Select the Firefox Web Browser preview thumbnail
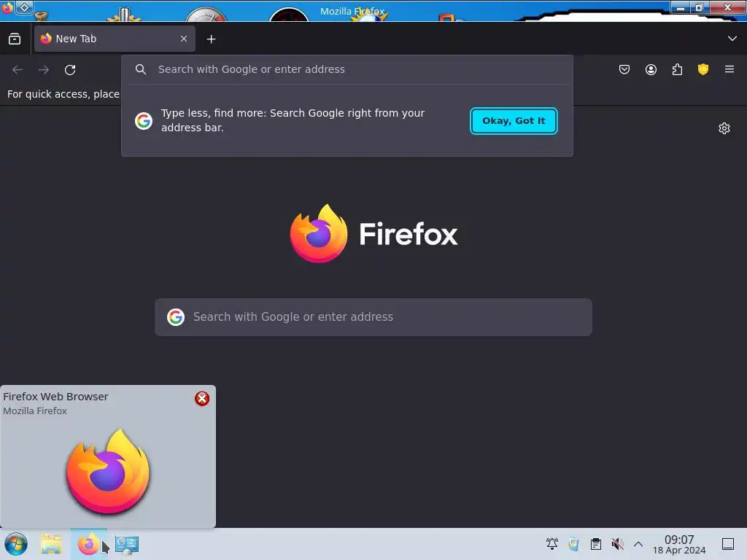Image resolution: width=747 pixels, height=560 pixels. pos(108,470)
